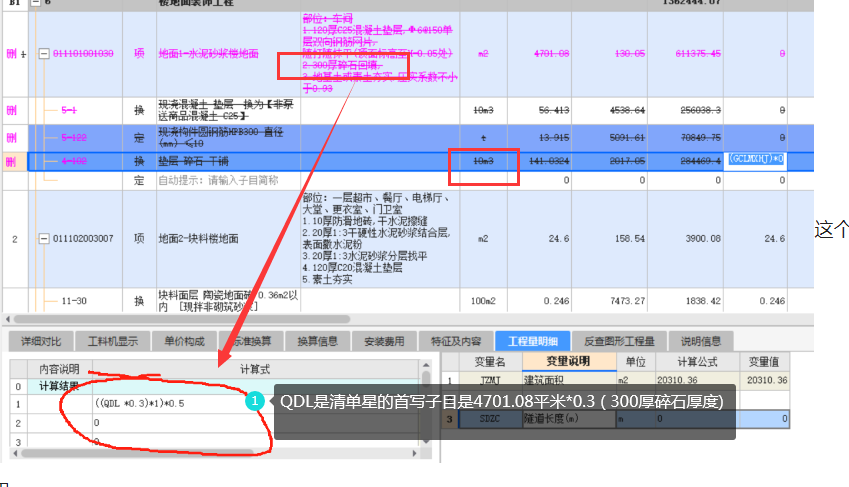Open the 单价构成 tab

tap(185, 341)
